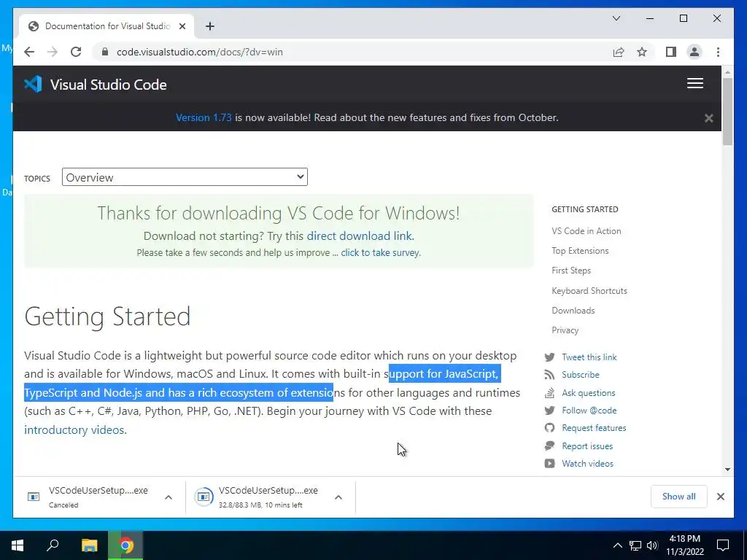747x560 pixels.
Task: Click the direct download link
Action: point(359,236)
